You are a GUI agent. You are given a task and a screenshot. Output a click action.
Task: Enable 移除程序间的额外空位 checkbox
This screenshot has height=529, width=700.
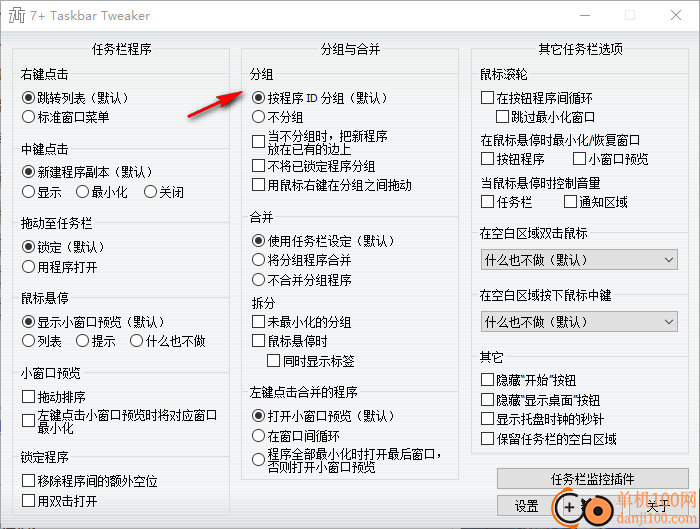pyautogui.click(x=29, y=481)
